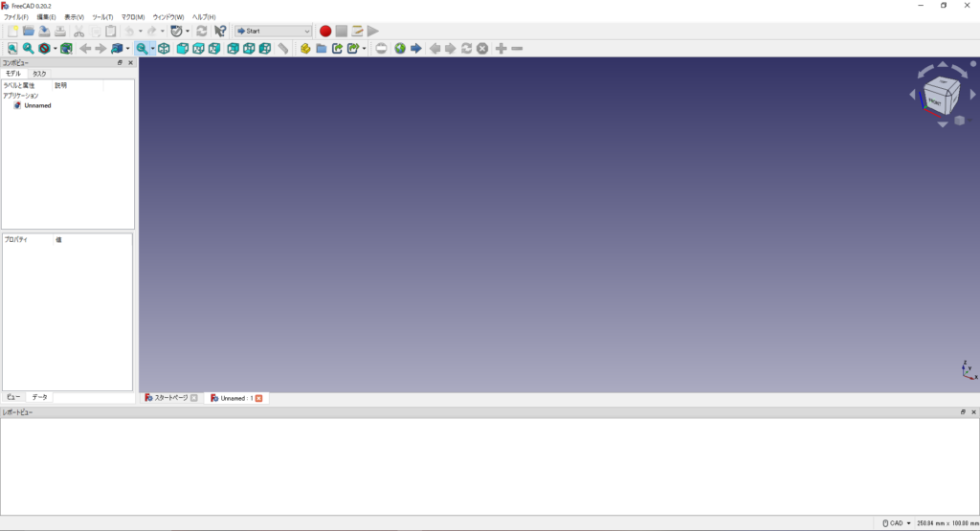
Task: Click the Undo arrow icon
Action: coord(129,31)
